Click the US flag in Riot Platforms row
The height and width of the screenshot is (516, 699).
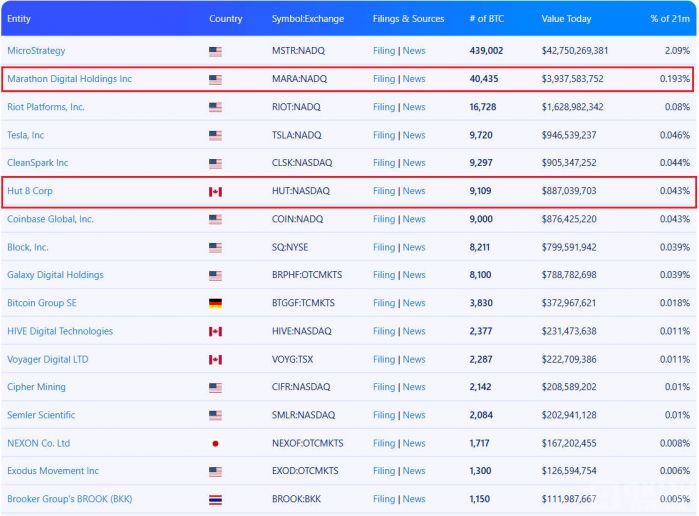[x=215, y=107]
